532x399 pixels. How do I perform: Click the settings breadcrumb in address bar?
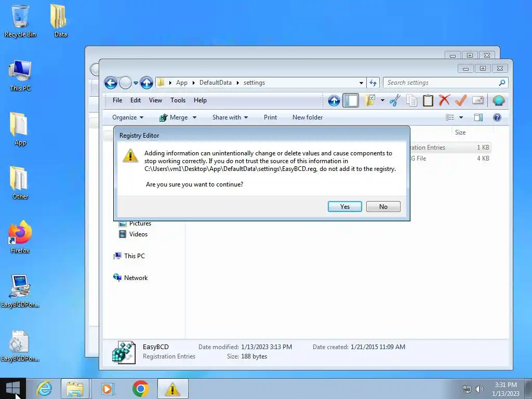pyautogui.click(x=254, y=83)
